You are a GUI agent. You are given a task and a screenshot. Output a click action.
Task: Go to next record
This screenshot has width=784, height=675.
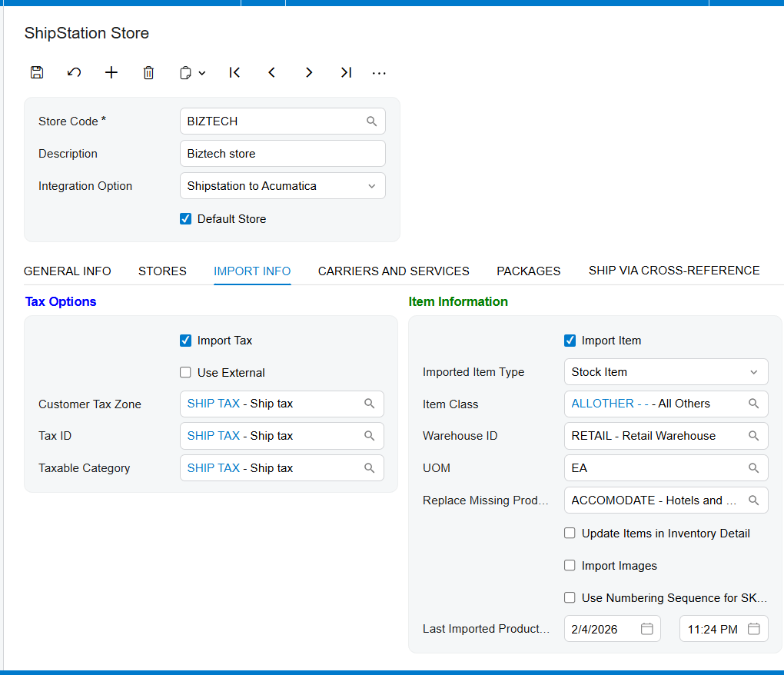click(309, 72)
